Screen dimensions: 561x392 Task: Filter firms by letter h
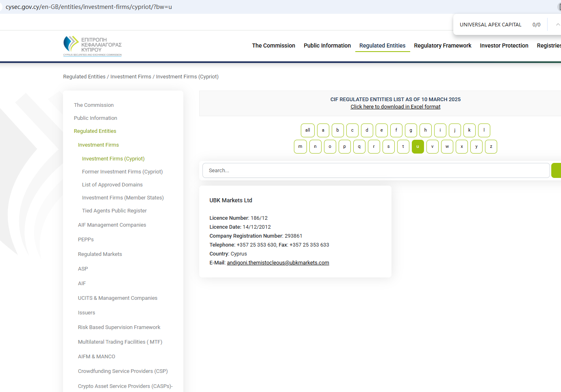426,130
